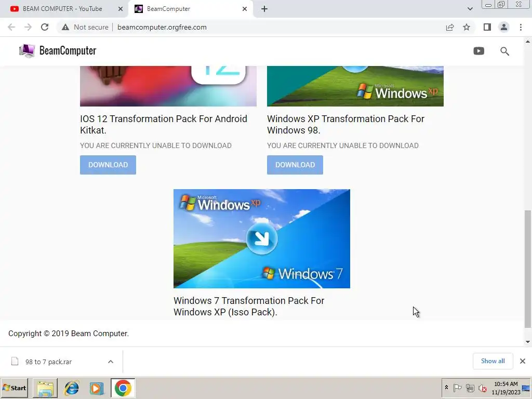The height and width of the screenshot is (399, 532).
Task: Click Copyright © 2019 Beam Computer text
Action: (x=69, y=334)
